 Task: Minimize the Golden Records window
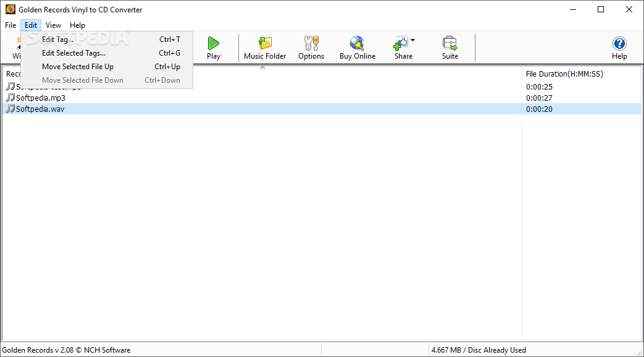click(x=573, y=9)
